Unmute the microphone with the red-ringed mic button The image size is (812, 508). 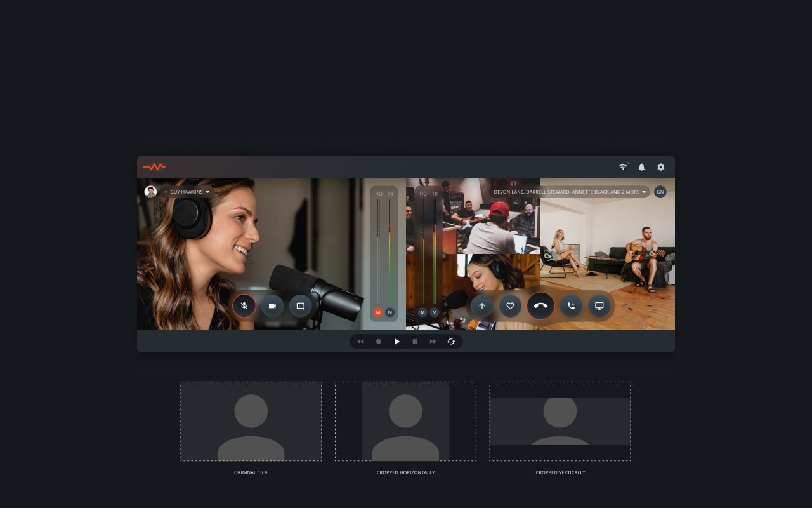pyautogui.click(x=244, y=306)
